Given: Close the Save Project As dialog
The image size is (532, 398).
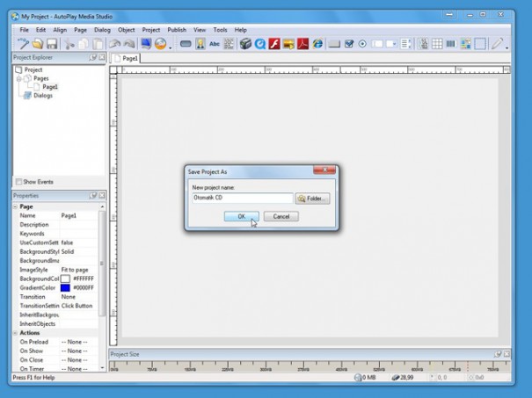Looking at the screenshot, I should click(x=324, y=170).
